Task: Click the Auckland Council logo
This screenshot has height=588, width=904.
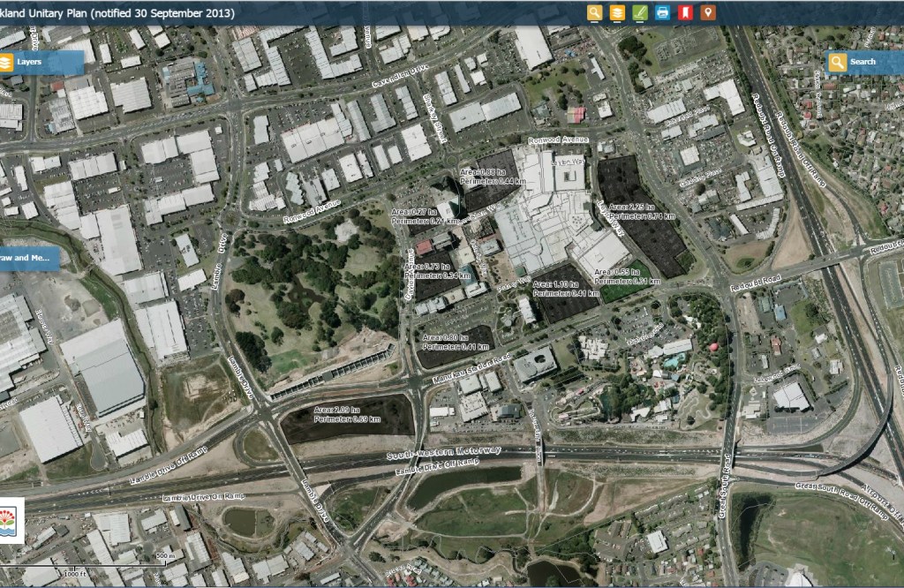Action: pyautogui.click(x=11, y=520)
